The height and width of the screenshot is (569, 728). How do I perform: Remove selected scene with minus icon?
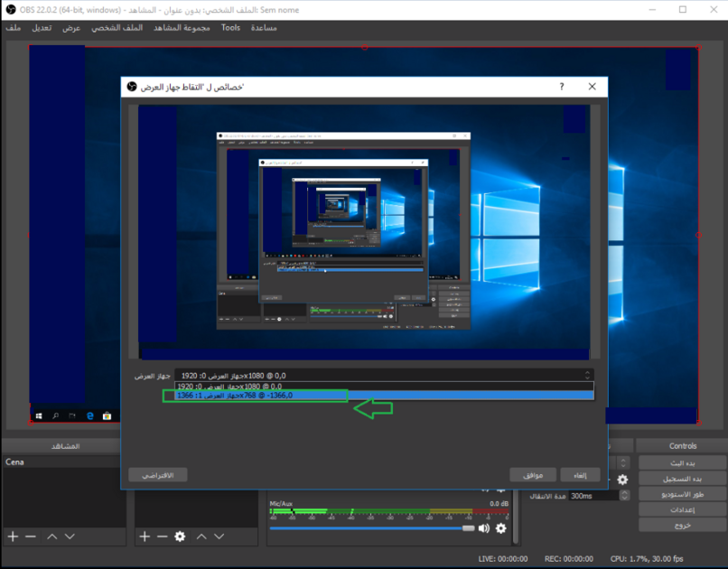31,536
